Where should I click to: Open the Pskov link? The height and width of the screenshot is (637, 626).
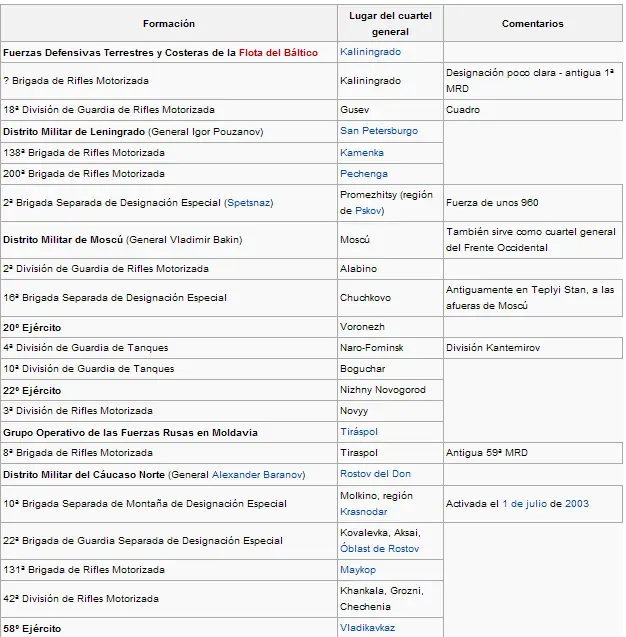tap(367, 211)
